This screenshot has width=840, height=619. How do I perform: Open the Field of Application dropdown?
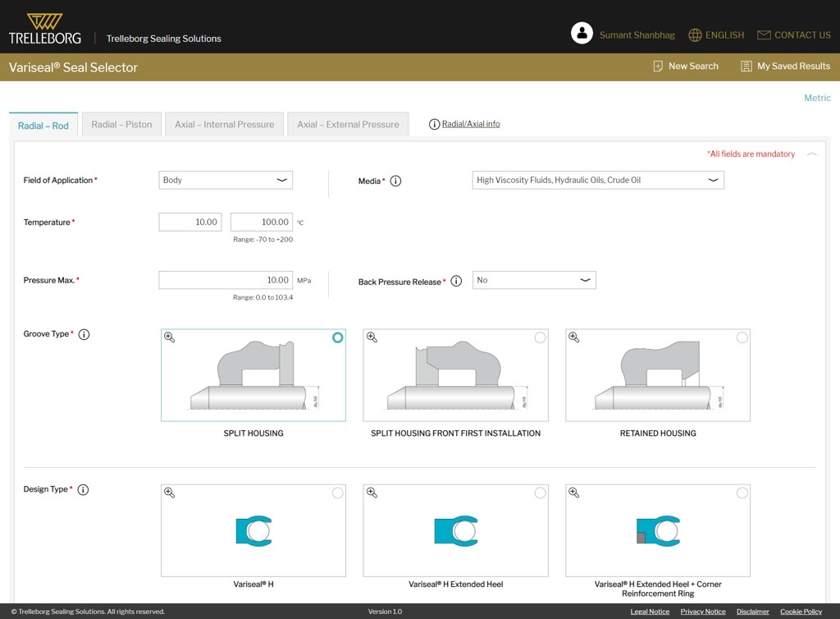point(226,181)
